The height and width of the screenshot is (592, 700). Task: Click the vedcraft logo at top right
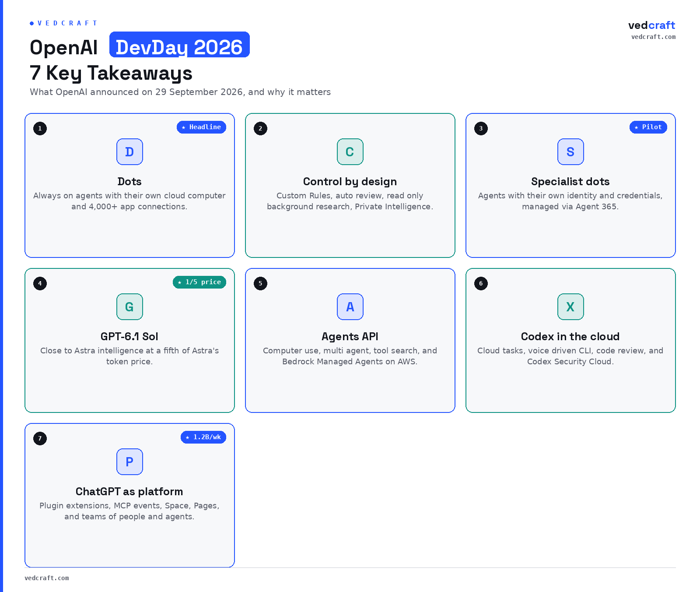pos(651,25)
